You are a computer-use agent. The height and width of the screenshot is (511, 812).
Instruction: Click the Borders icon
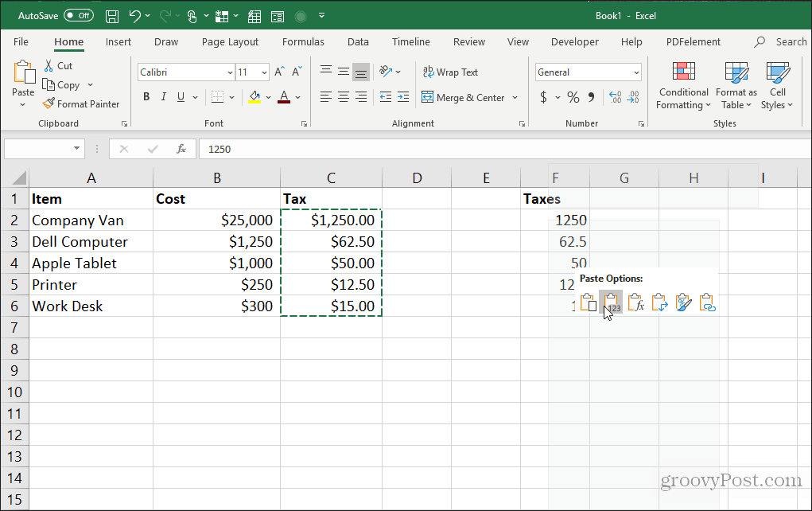point(217,97)
